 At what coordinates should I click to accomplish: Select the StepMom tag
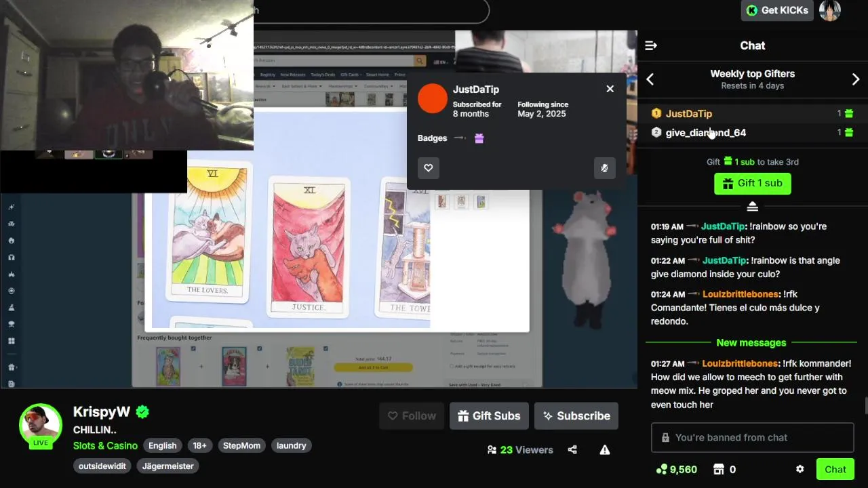[x=241, y=445]
